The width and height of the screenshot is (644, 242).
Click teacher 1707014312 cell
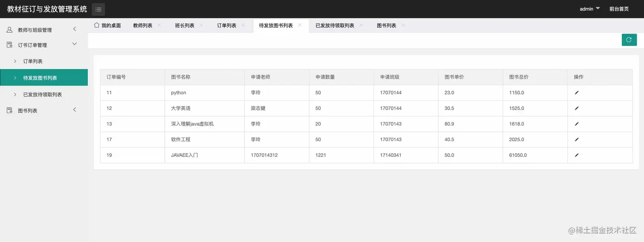coord(277,155)
